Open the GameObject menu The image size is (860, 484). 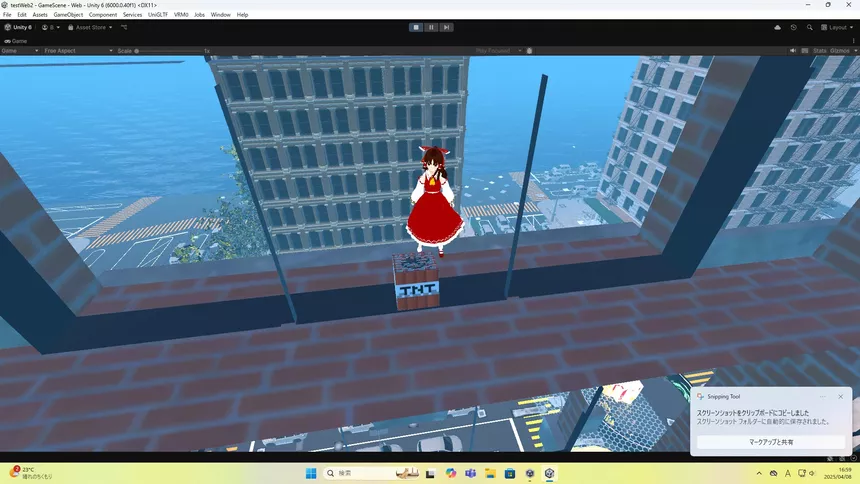tap(68, 15)
